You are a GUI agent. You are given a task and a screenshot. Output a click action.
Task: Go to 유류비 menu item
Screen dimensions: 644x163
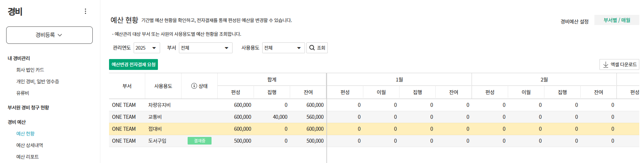[22, 93]
